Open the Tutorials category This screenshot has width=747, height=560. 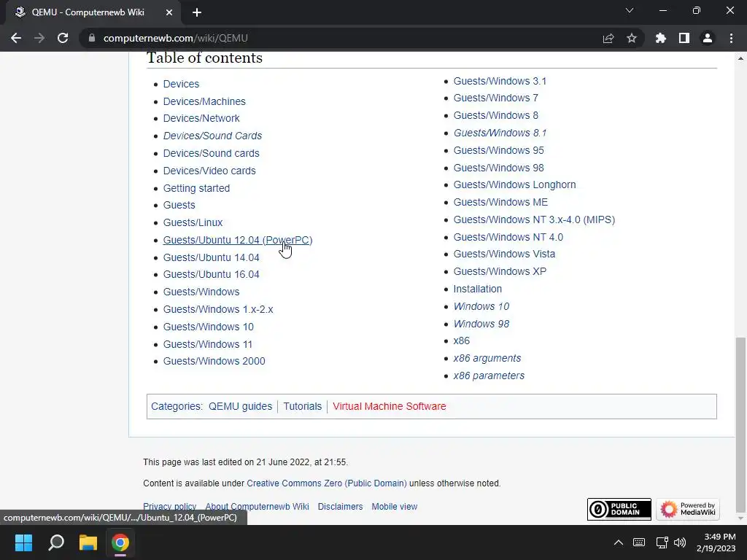point(303,406)
